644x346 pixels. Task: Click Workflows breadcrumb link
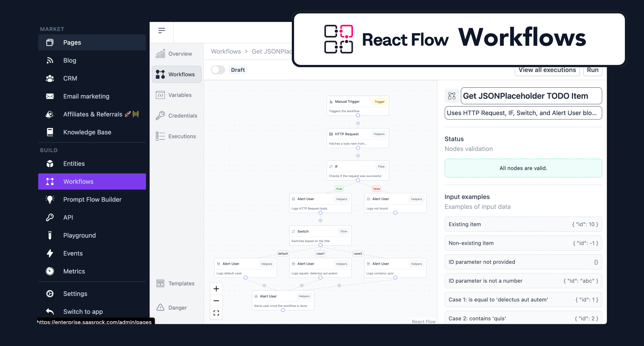click(226, 52)
